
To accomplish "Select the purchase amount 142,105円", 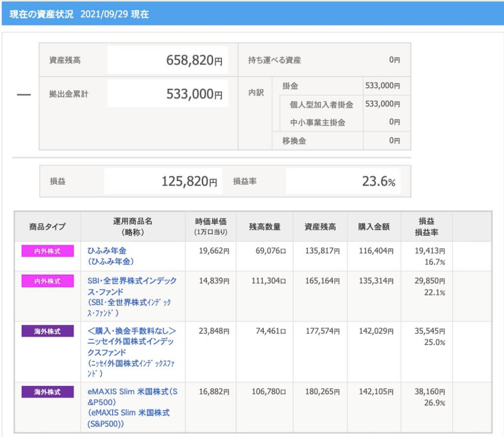I will (376, 391).
